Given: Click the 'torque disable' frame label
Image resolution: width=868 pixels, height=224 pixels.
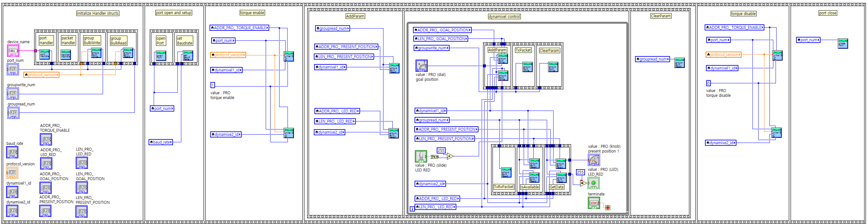Looking at the screenshot, I should tap(743, 13).
